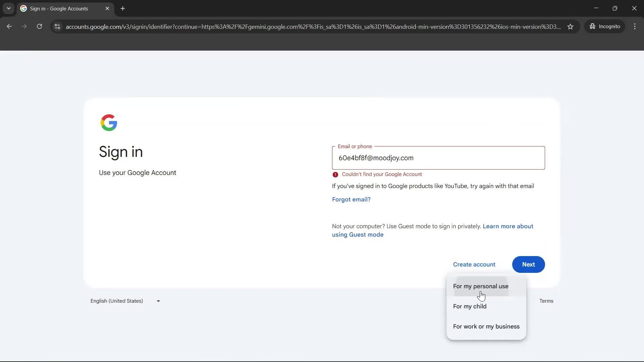Bookmark this page with the star
This screenshot has height=362, width=644.
coord(571,26)
